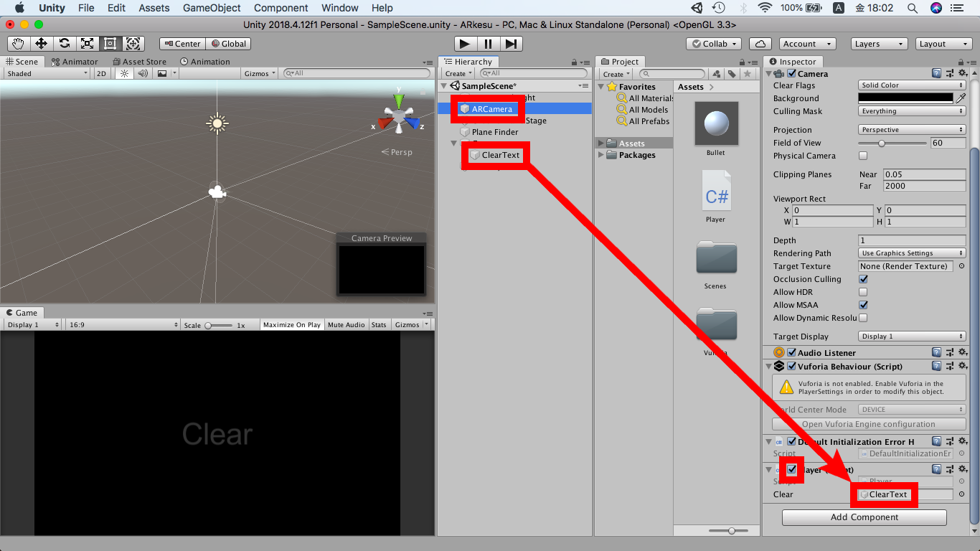Select the Scale tool
The width and height of the screenshot is (980, 551).
click(87, 44)
